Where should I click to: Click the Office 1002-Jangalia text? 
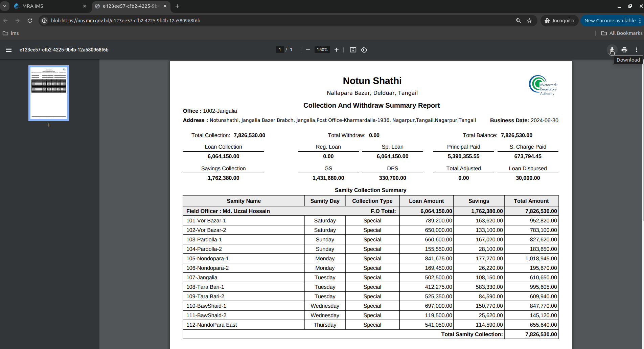click(210, 111)
